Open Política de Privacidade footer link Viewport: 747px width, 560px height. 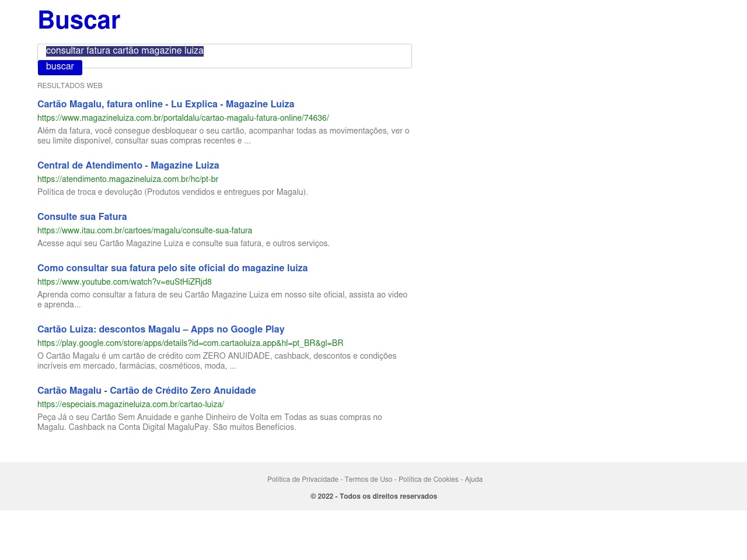(x=303, y=480)
